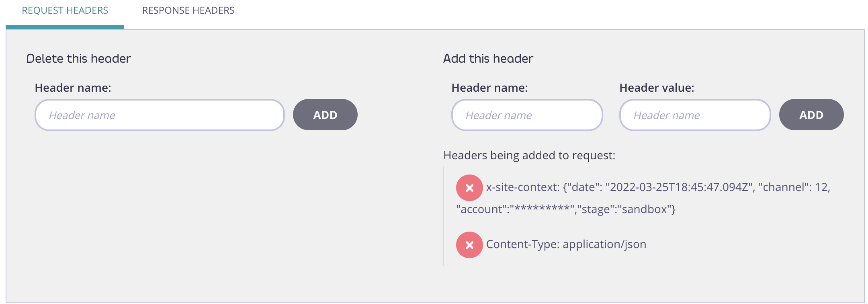The width and height of the screenshot is (868, 304).
Task: Focus the Add this header name field
Action: (527, 115)
